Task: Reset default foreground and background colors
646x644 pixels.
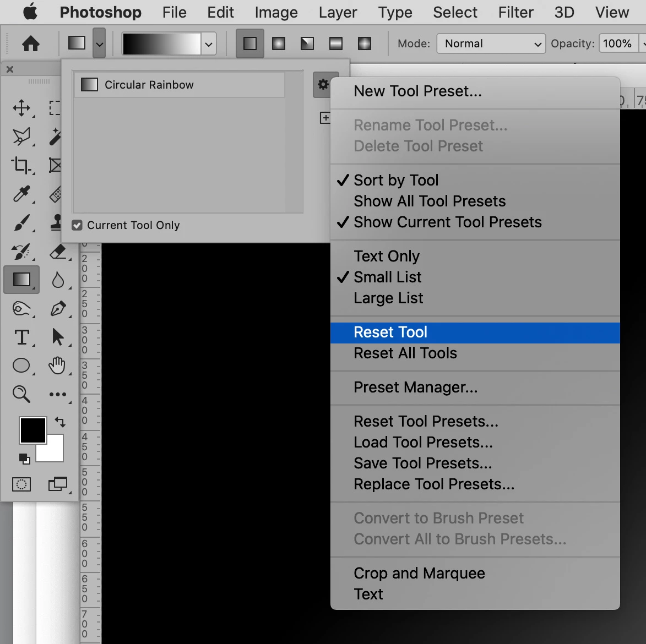Action: click(x=25, y=459)
